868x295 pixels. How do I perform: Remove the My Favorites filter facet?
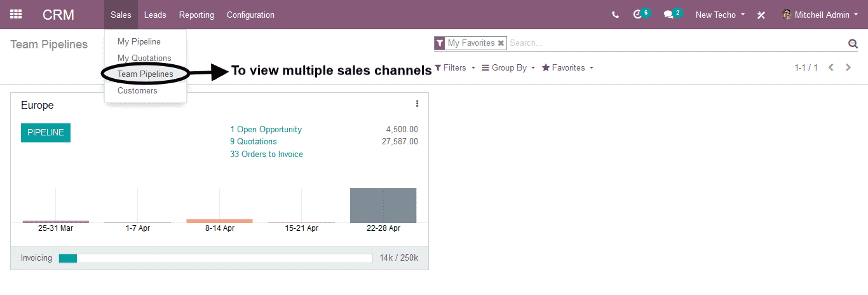coord(501,43)
